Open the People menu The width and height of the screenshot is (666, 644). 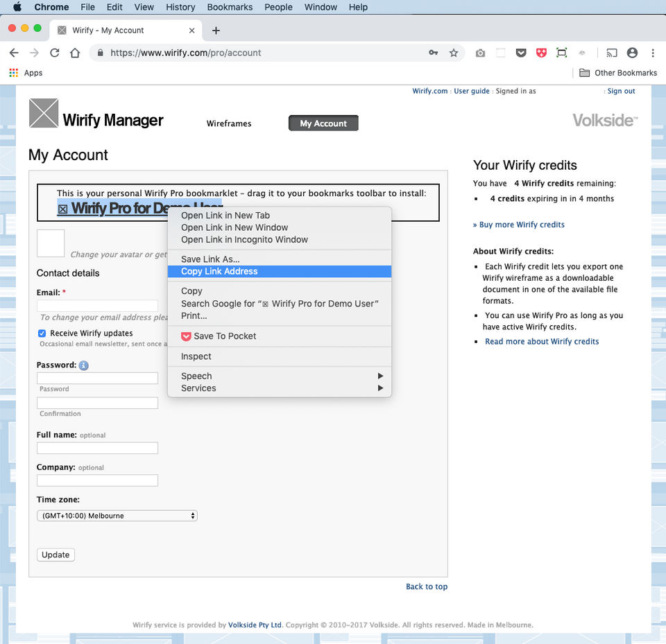279,7
